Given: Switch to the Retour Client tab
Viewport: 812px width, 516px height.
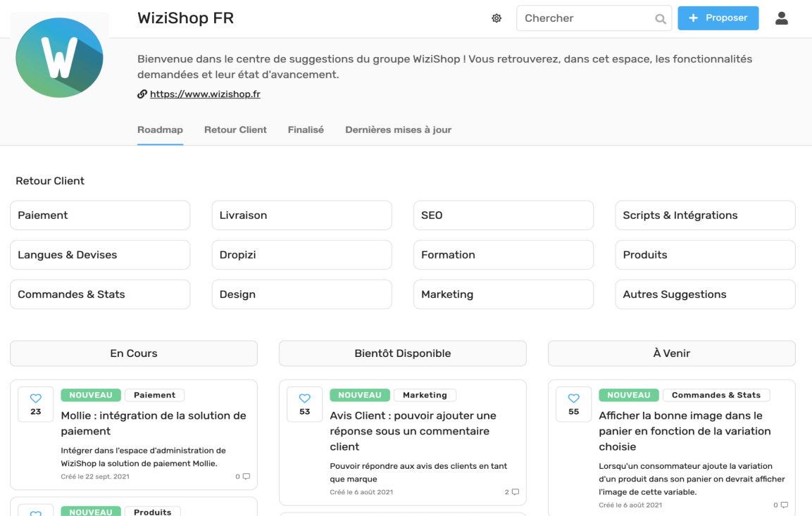Looking at the screenshot, I should tap(235, 130).
